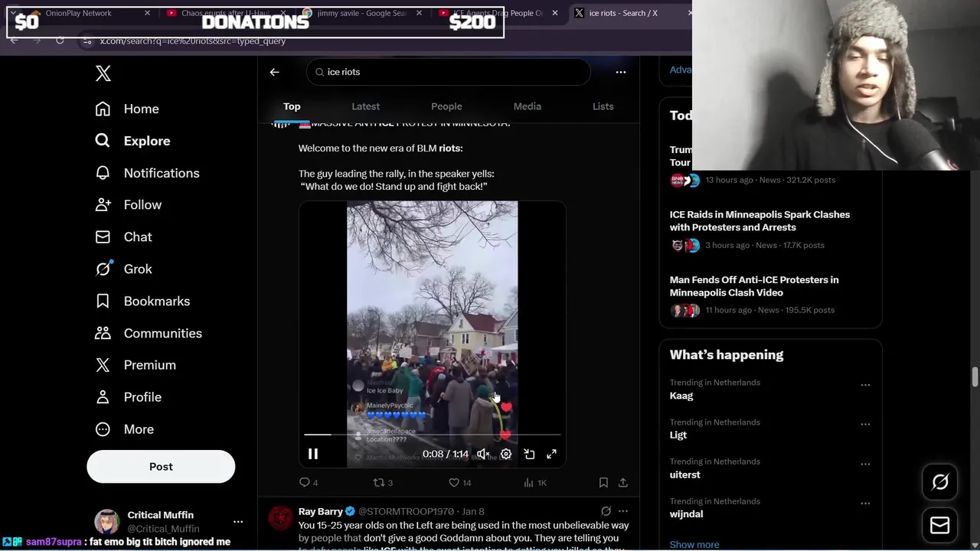The height and width of the screenshot is (551, 980).
Task: Open the floating messages button
Action: click(x=940, y=526)
